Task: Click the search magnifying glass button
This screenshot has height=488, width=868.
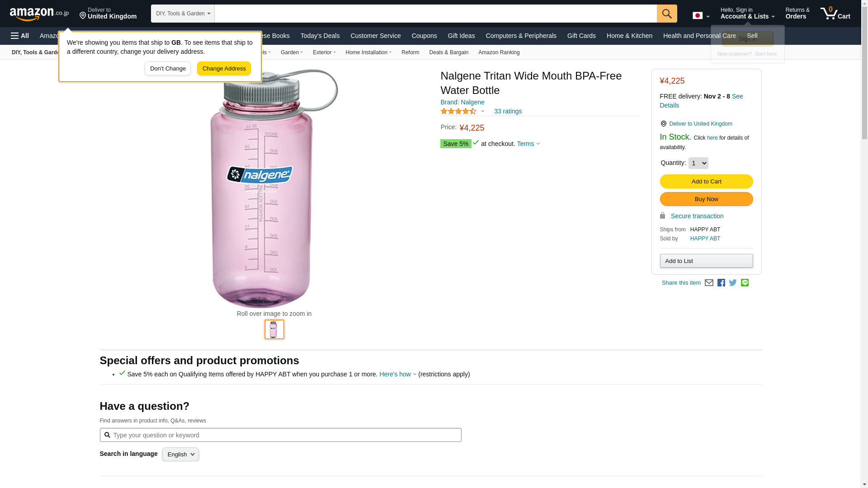Action: pos(667,14)
